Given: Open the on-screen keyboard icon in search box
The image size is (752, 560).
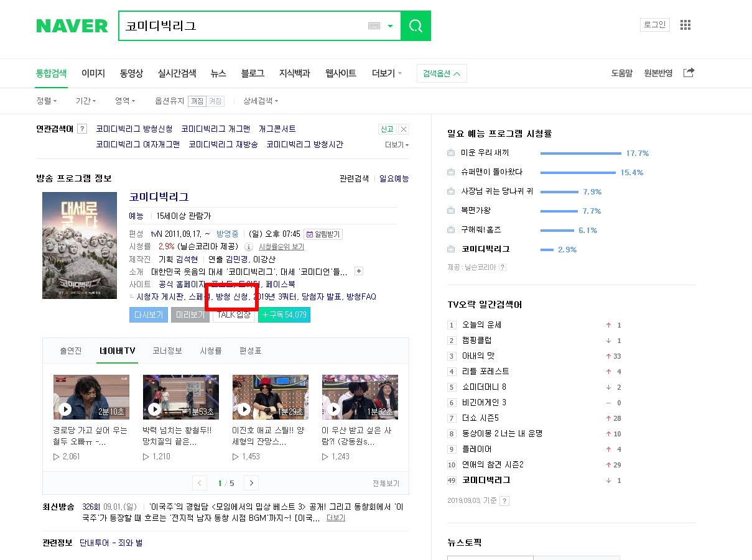Looking at the screenshot, I should point(374,26).
